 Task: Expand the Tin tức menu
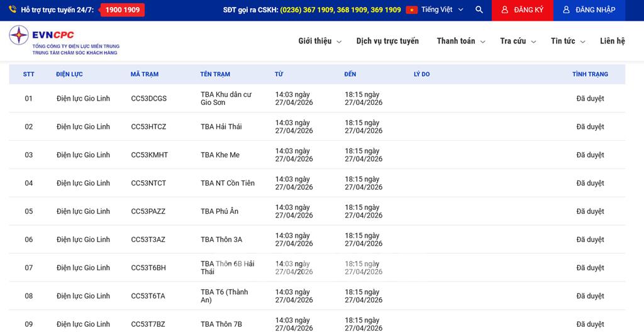click(568, 41)
